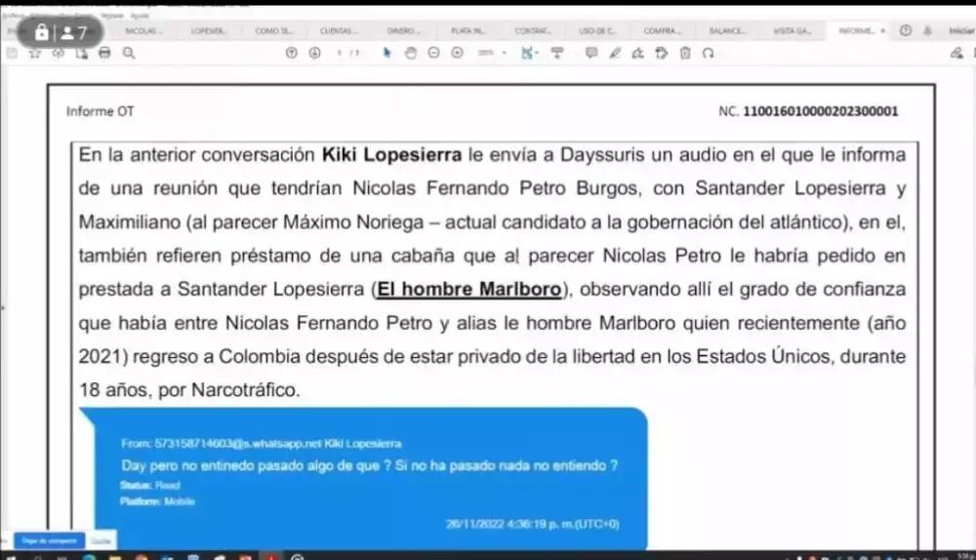Go to previous page with up arrow
Image resolution: width=976 pixels, height=560 pixels.
point(291,54)
